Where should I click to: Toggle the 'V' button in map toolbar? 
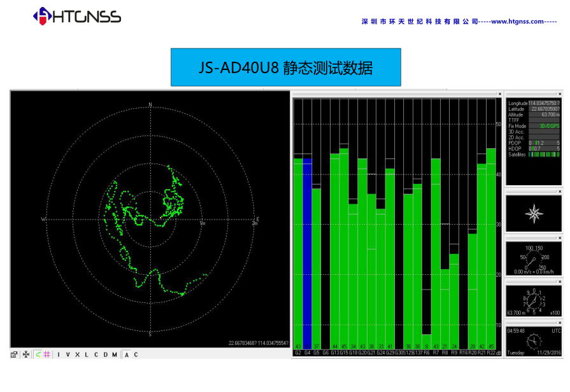coord(68,354)
